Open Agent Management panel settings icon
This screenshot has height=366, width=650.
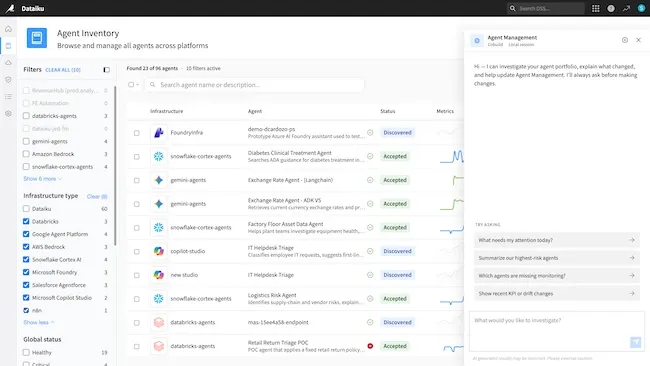tap(625, 40)
